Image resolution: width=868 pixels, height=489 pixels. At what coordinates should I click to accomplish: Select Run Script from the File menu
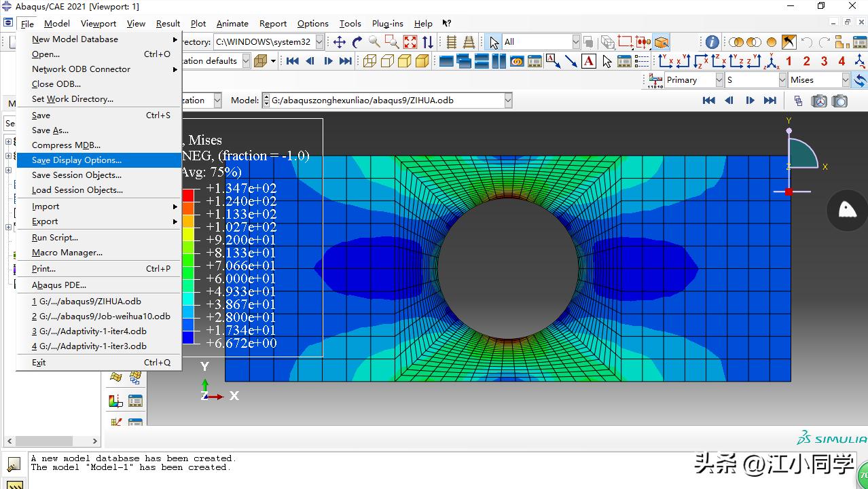(55, 238)
